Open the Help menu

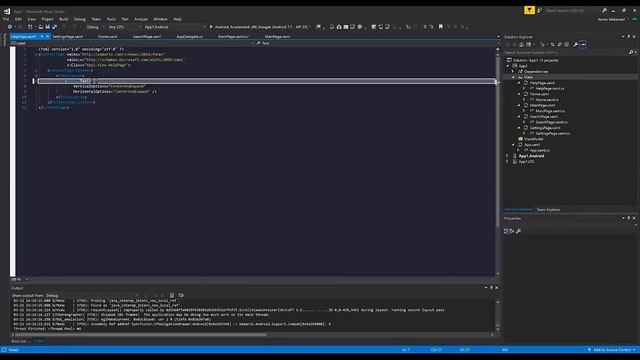(177, 19)
